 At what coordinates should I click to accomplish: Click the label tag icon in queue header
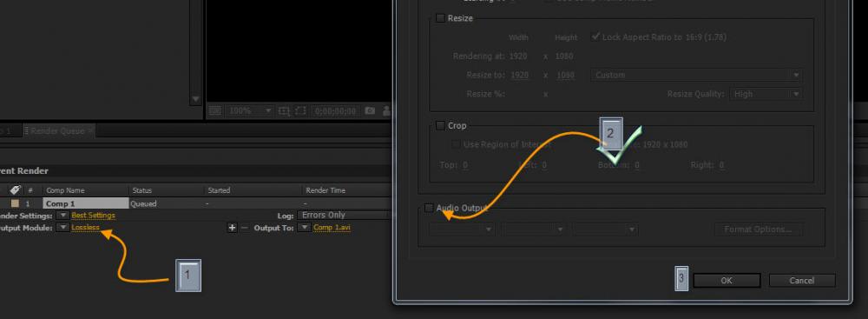coord(15,189)
